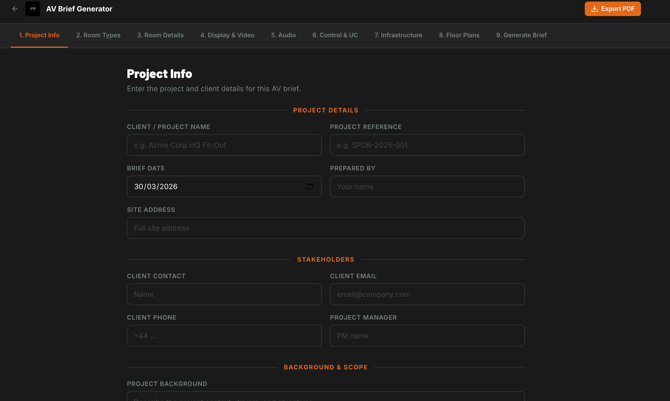
Task: Switch to the 1. Project Info tab
Action: 39,35
